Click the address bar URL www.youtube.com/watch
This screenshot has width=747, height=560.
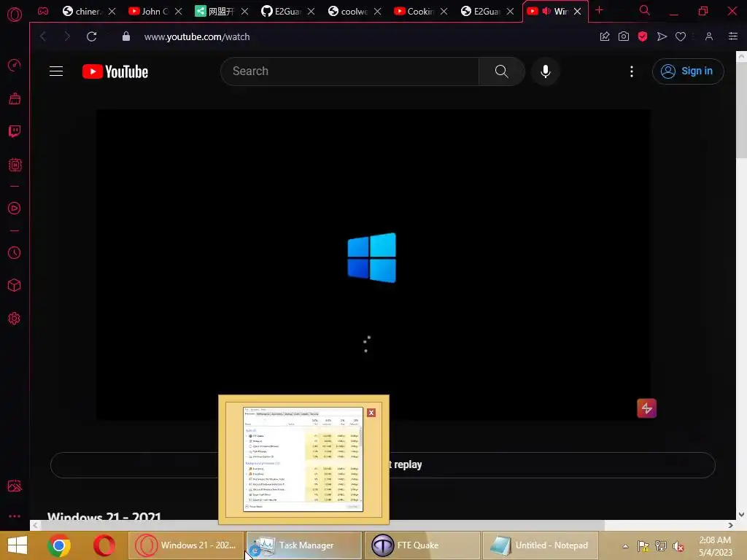pos(197,36)
